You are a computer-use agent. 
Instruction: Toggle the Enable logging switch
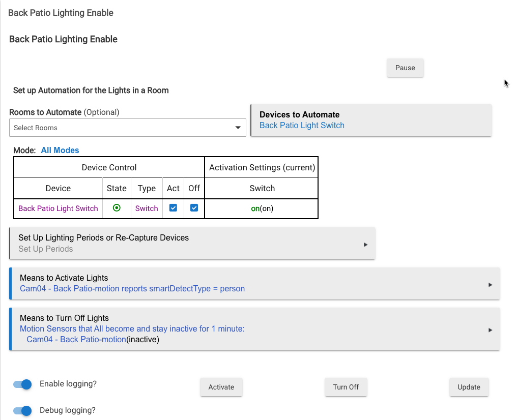[22, 384]
